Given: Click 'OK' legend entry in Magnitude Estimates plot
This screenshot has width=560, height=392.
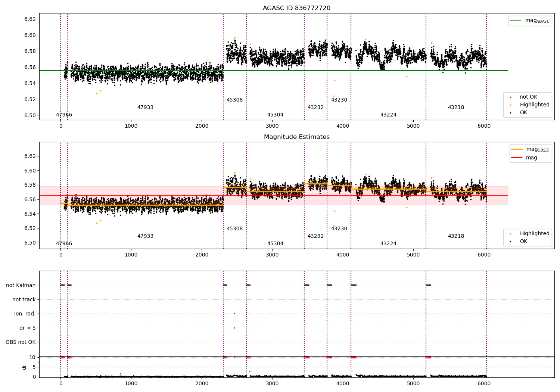Looking at the screenshot, I should tap(523, 242).
